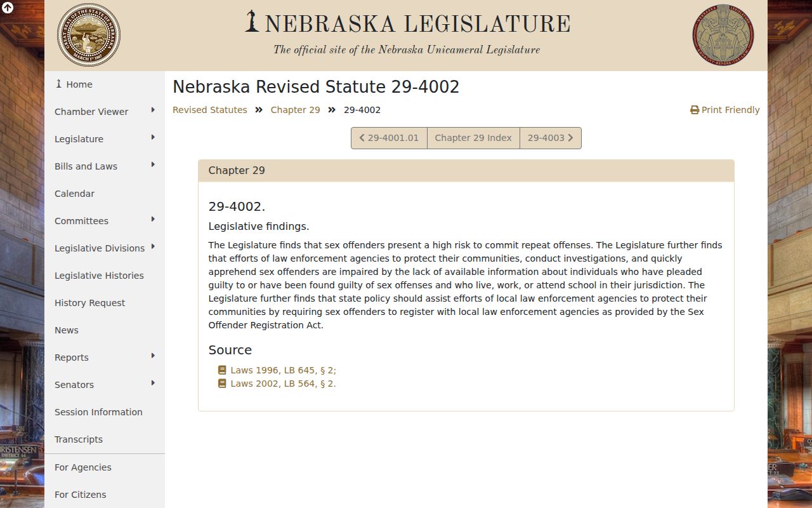Expand the Senators submenu arrow

click(x=153, y=384)
